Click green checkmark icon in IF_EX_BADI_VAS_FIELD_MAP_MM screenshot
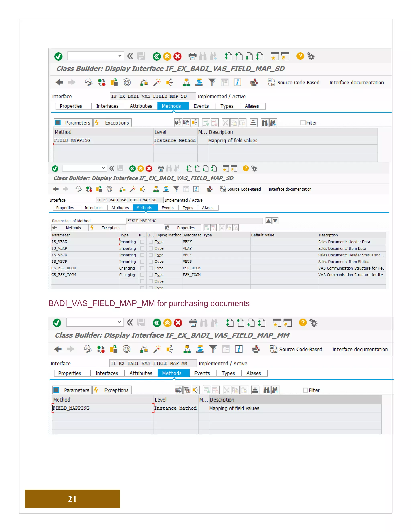The image size is (411, 532). [57, 323]
